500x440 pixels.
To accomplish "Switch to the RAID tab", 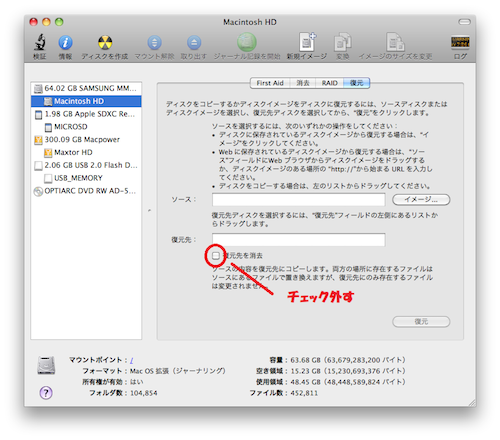I will [330, 83].
